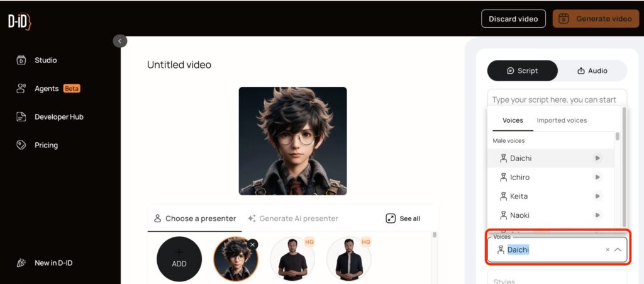Image resolution: width=644 pixels, height=284 pixels.
Task: Remove the selected anime presenter
Action: (x=253, y=244)
